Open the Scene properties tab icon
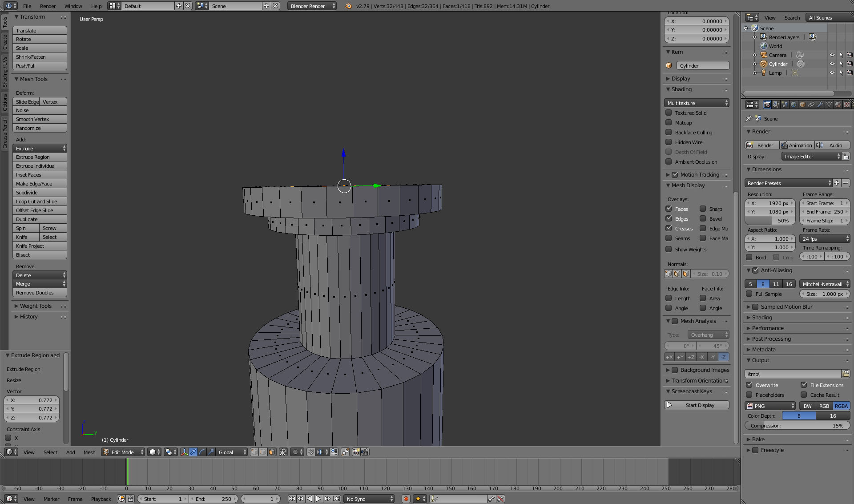 tap(785, 105)
